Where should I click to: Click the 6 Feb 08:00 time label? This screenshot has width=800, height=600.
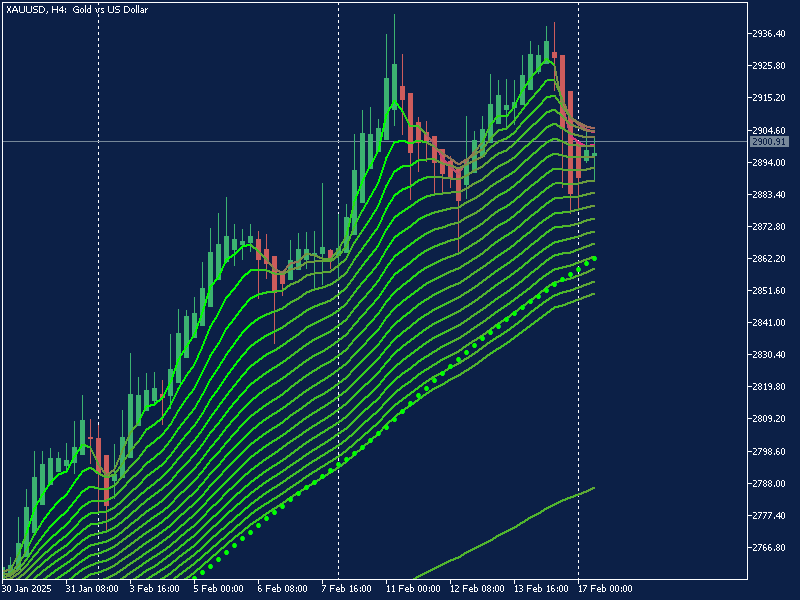pyautogui.click(x=283, y=589)
